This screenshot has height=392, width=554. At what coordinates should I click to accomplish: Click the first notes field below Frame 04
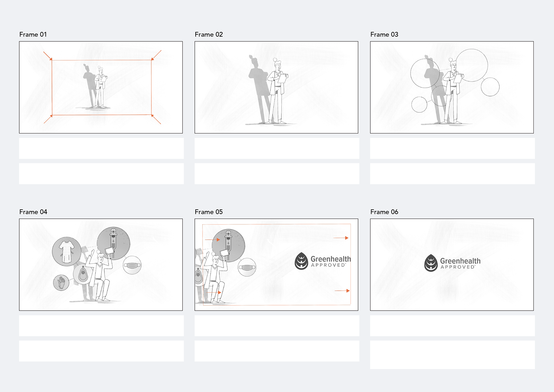[101, 326]
